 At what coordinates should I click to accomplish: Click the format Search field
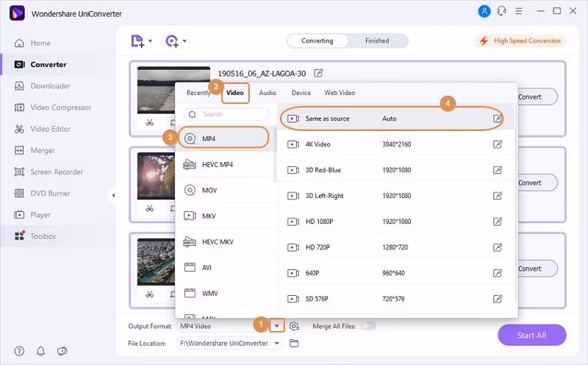tap(226, 114)
